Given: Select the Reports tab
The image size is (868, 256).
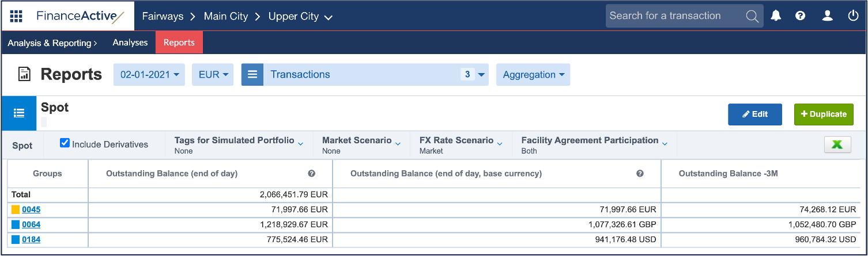Looking at the screenshot, I should (x=179, y=43).
